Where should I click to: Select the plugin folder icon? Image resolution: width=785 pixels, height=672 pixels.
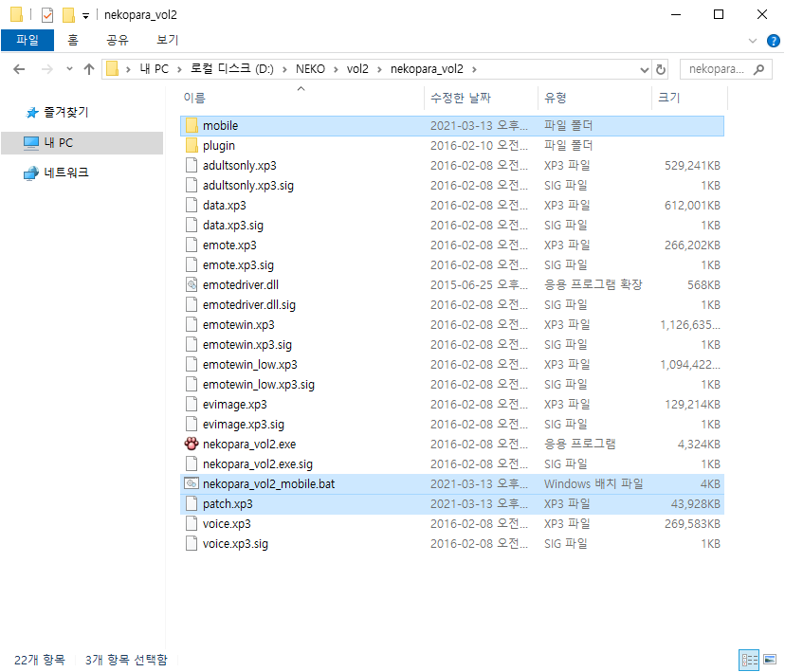tap(192, 146)
